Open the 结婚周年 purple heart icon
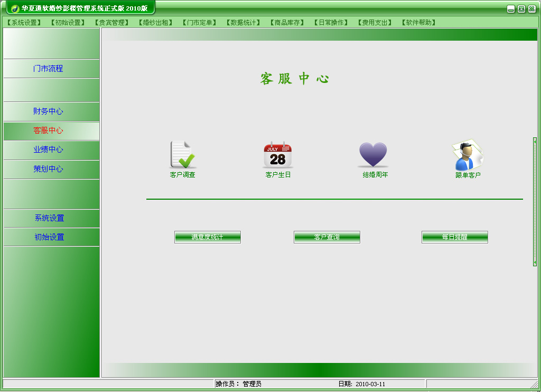 pos(373,155)
